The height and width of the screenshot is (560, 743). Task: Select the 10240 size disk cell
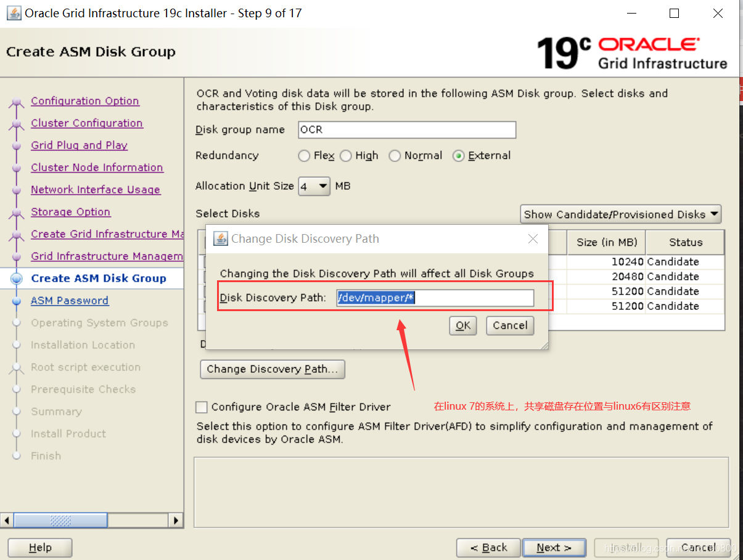[606, 262]
